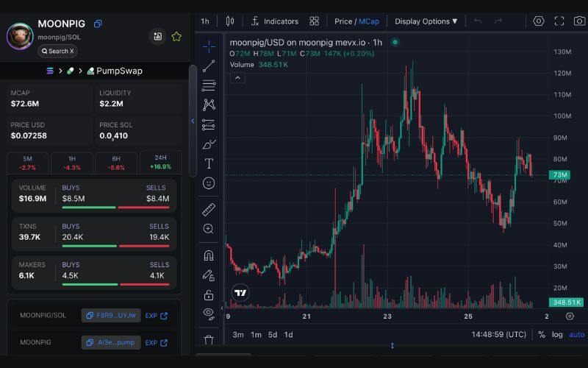Collapse the chart legend with the caret
588x368 pixels.
[x=237, y=78]
